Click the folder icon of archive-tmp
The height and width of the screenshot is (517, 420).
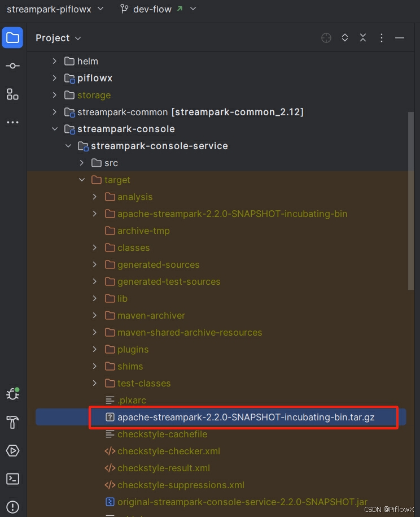[110, 231]
